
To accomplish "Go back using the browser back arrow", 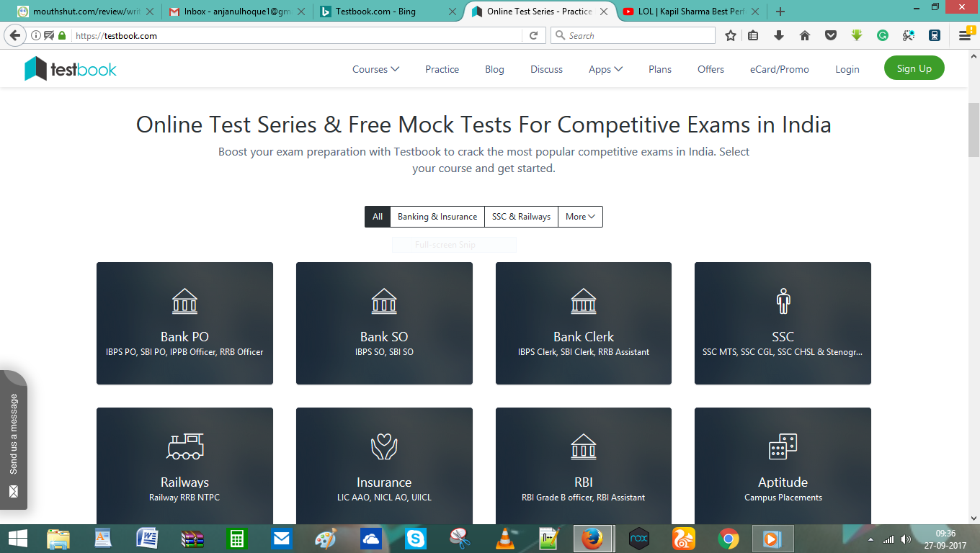I will click(14, 35).
